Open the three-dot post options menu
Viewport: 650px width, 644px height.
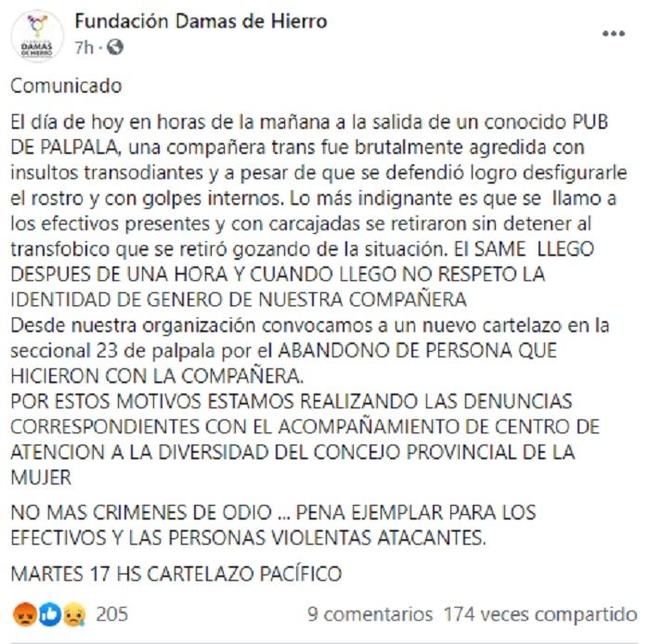(x=614, y=33)
